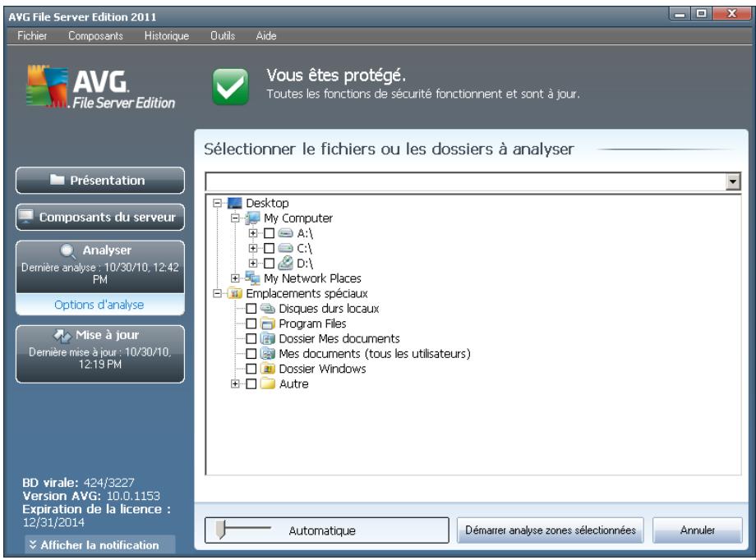The image size is (756, 560).
Task: Check the C:\ drive checkbox
Action: [x=269, y=248]
